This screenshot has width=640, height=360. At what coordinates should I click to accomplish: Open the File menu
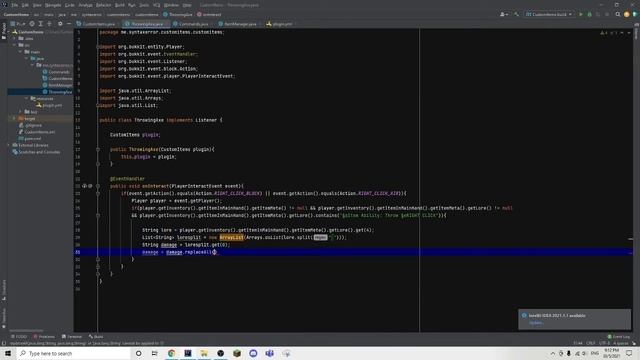(x=15, y=5)
